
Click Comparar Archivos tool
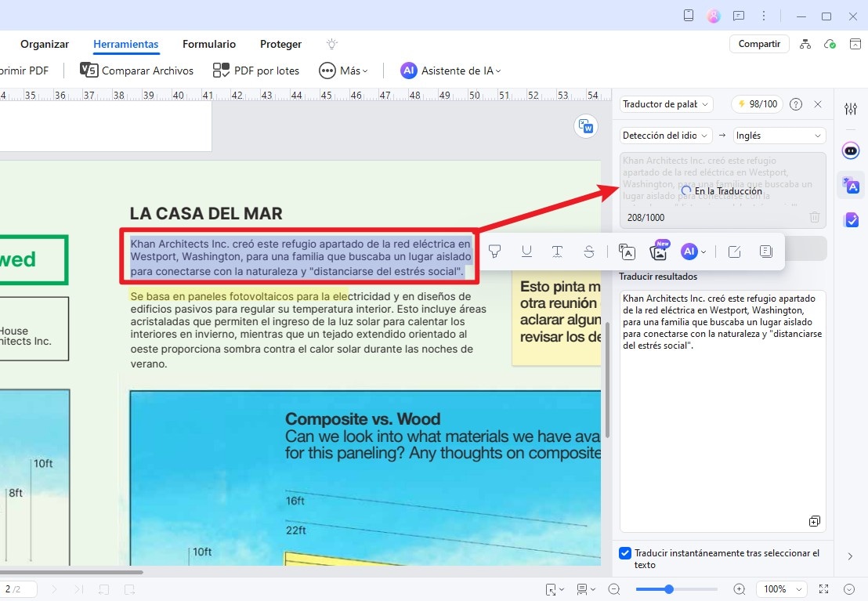137,71
